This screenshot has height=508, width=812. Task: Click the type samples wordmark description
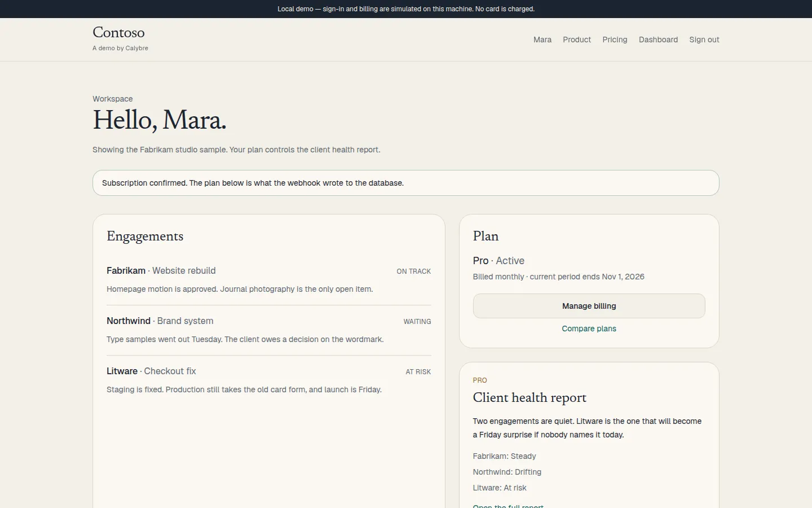click(x=245, y=339)
